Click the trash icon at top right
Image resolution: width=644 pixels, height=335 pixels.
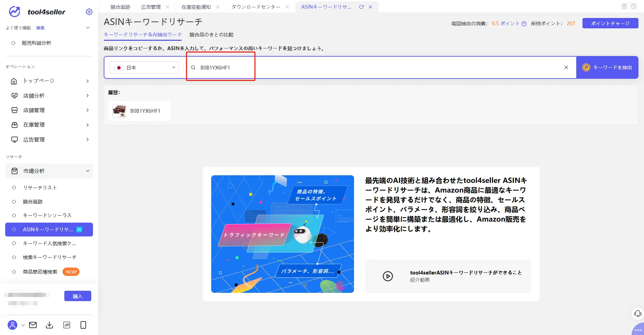tap(624, 6)
